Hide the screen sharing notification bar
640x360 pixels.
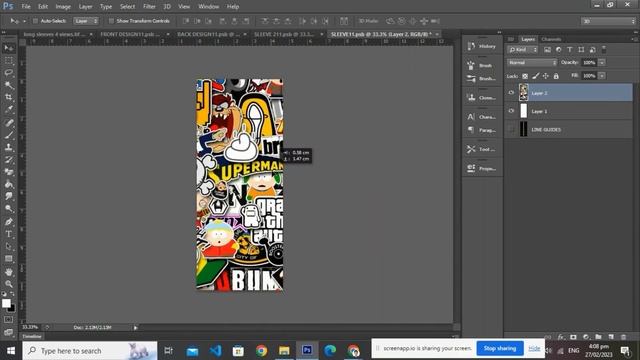(534, 348)
